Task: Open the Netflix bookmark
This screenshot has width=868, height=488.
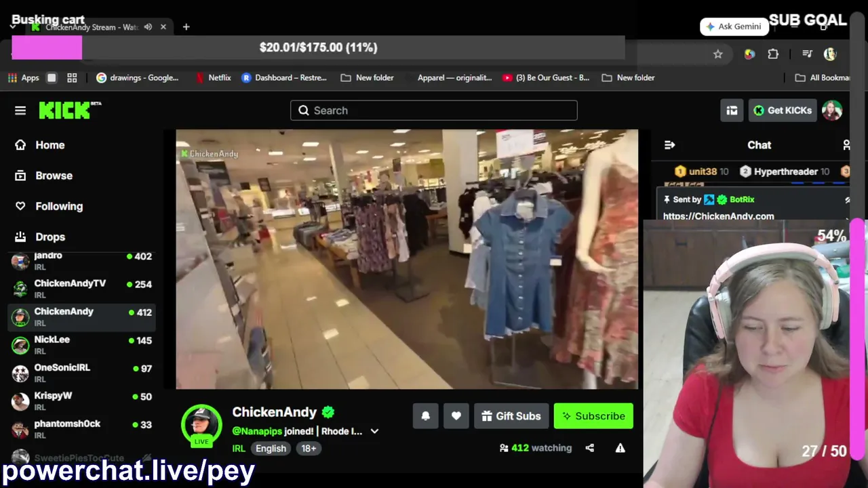Action: pyautogui.click(x=213, y=78)
